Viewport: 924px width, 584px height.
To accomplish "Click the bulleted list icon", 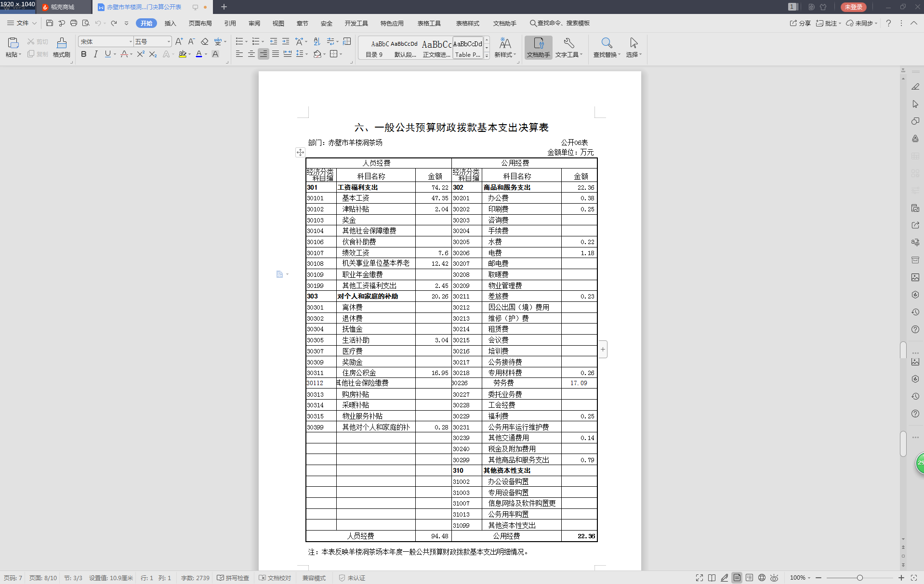I will coord(239,42).
